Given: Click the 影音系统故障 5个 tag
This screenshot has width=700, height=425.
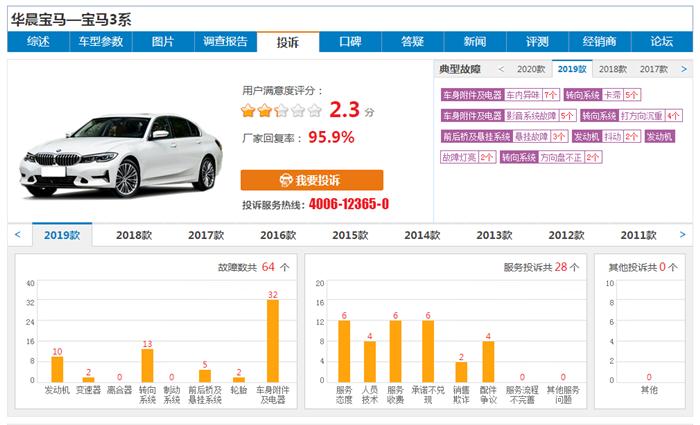Looking at the screenshot, I should pyautogui.click(x=508, y=116).
